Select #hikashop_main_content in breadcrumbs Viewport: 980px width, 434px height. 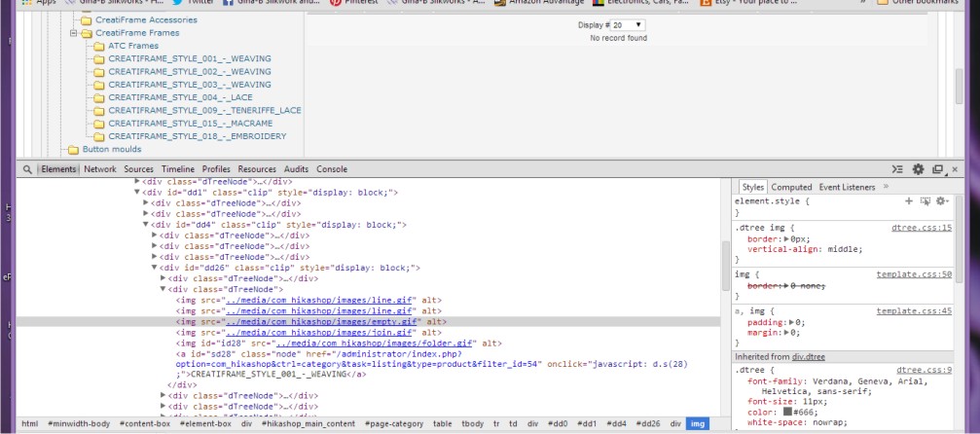coord(308,424)
